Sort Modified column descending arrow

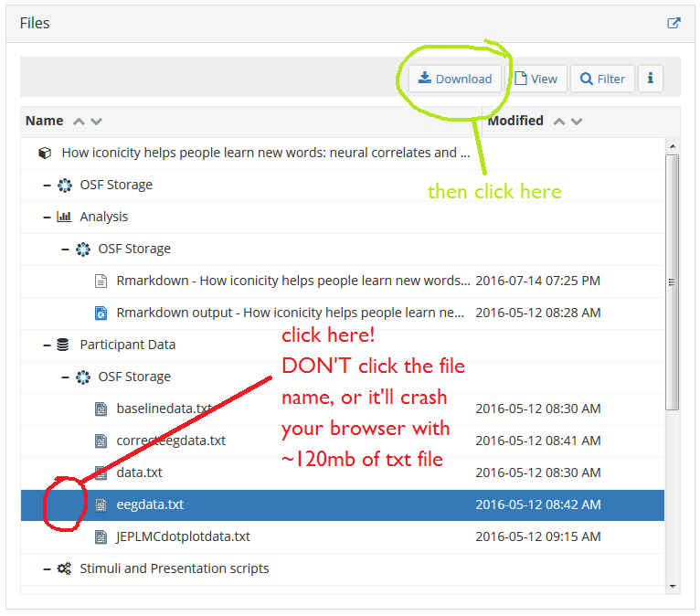click(x=576, y=122)
